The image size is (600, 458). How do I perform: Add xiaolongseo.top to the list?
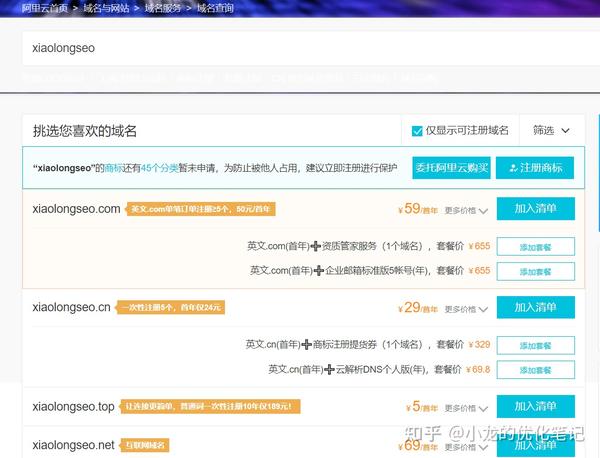pyautogui.click(x=536, y=406)
